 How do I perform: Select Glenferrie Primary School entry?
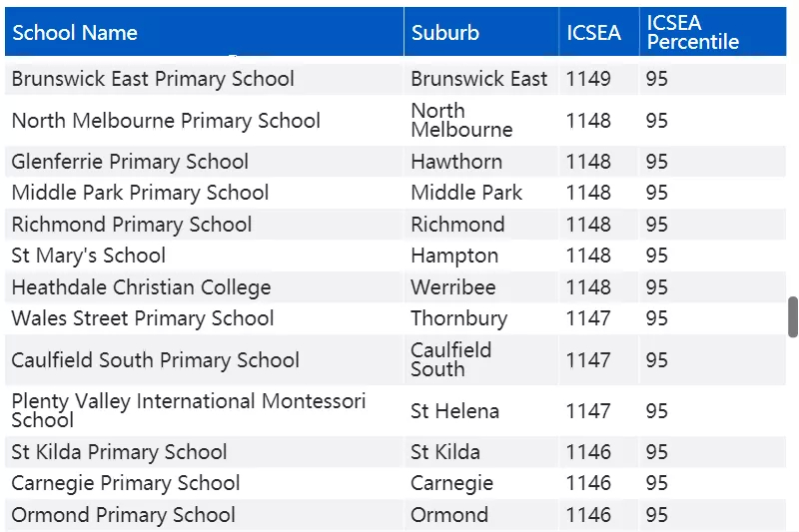coord(130,162)
